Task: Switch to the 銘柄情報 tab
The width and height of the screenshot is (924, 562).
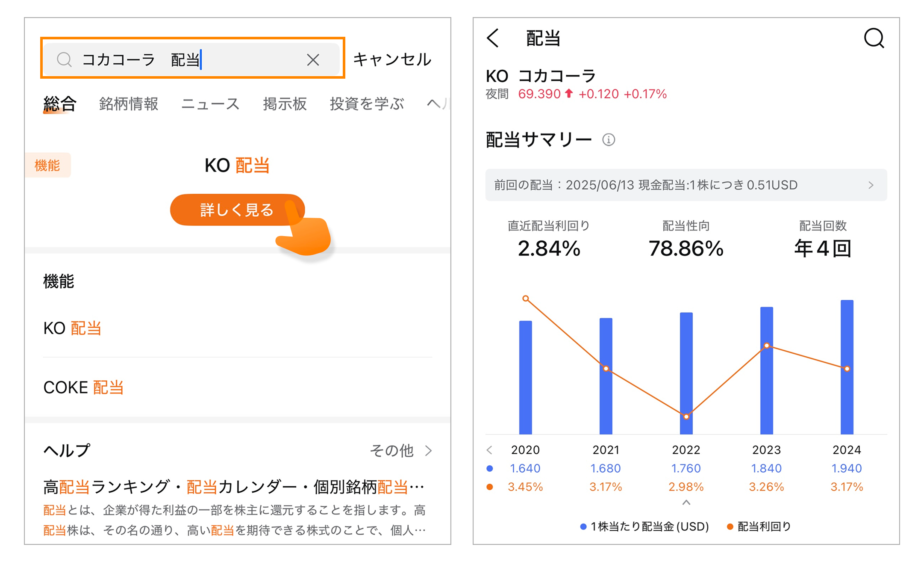Action: coord(129,104)
